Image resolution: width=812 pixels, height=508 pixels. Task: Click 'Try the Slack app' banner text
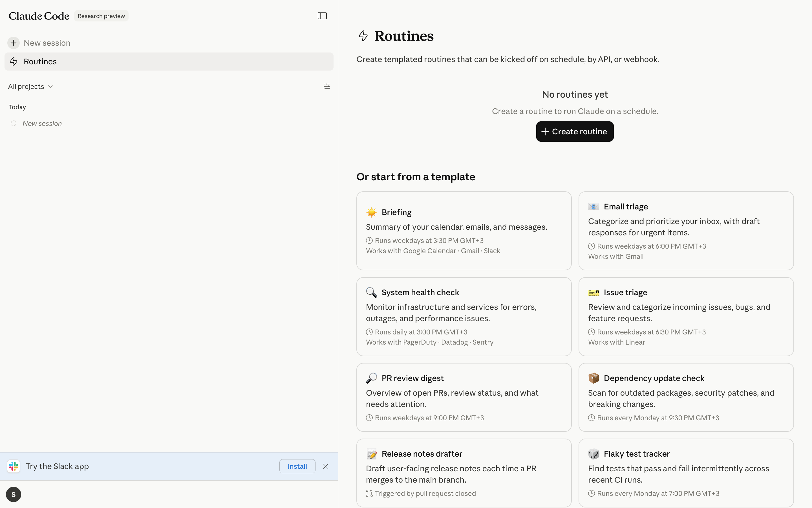(x=58, y=466)
